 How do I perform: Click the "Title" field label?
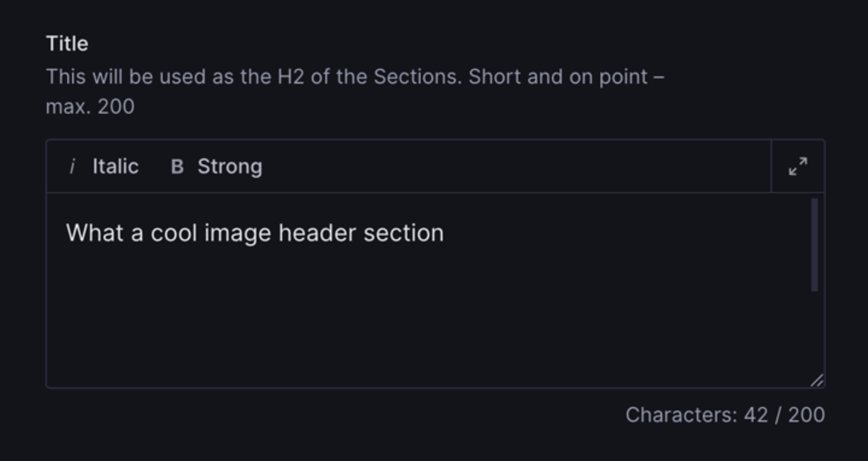coord(67,44)
